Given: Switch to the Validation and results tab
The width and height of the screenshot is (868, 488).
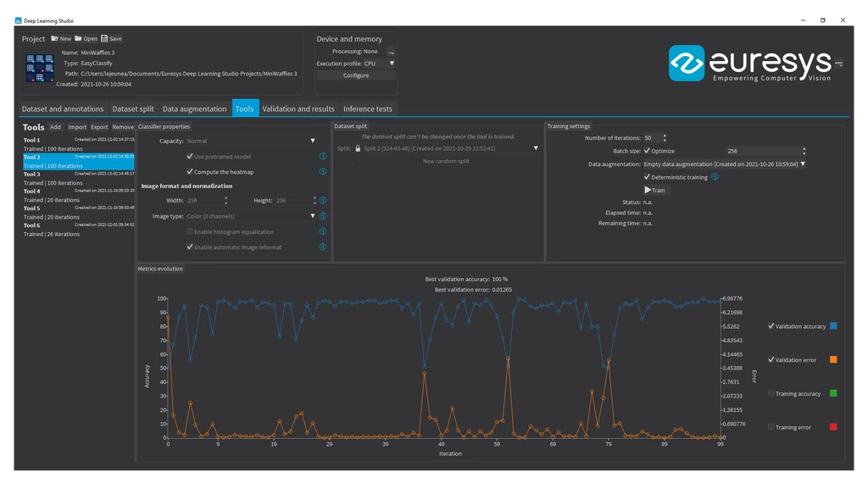Looking at the screenshot, I should (x=298, y=108).
